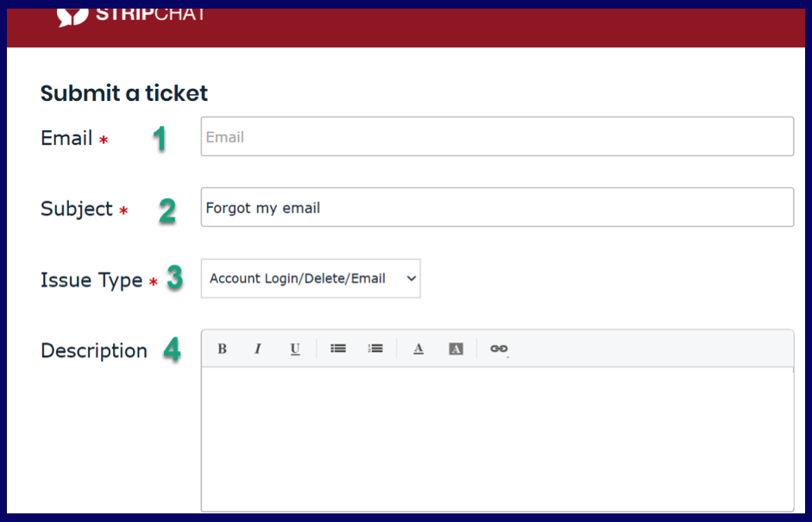
Task: Click the Subject field label
Action: [78, 208]
